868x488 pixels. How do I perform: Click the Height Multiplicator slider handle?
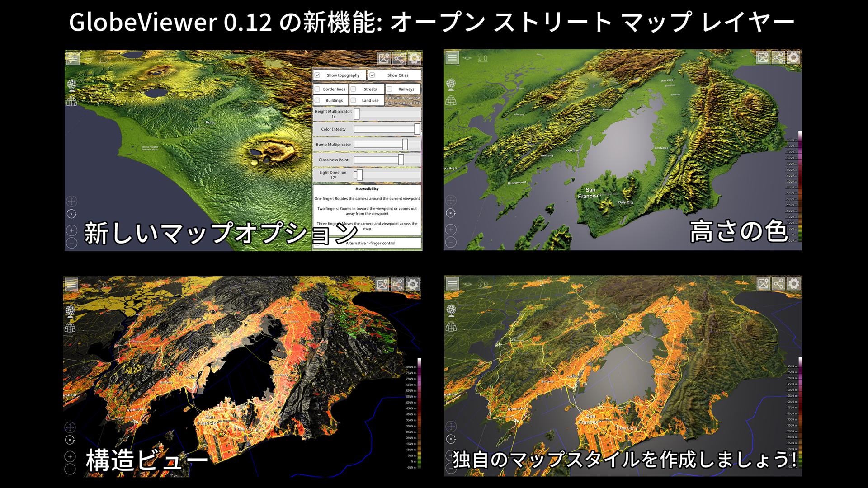[x=357, y=114]
